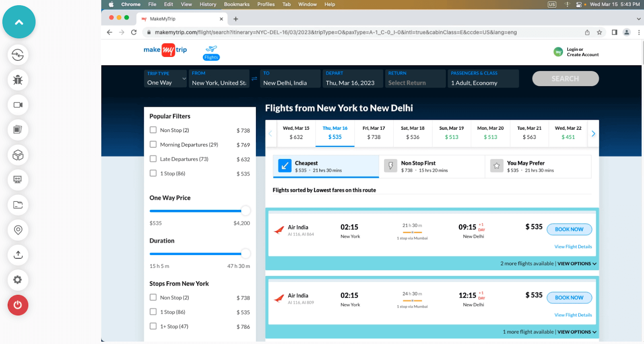Open the Bookmarks menu
This screenshot has width=644, height=344.
click(237, 4)
